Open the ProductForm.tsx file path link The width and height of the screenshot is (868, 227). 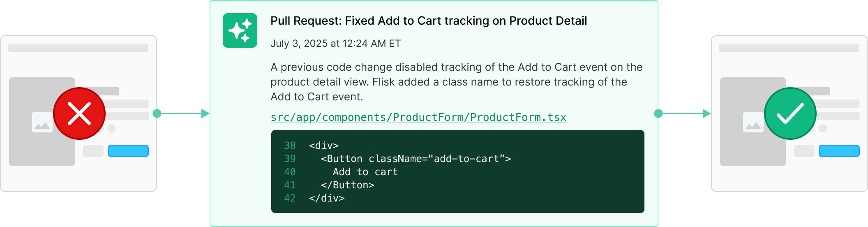point(418,117)
